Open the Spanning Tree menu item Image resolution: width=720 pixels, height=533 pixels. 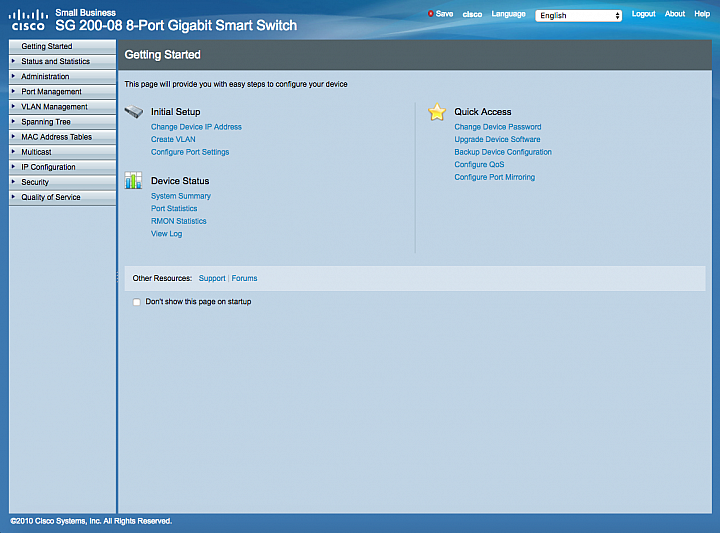(62, 122)
